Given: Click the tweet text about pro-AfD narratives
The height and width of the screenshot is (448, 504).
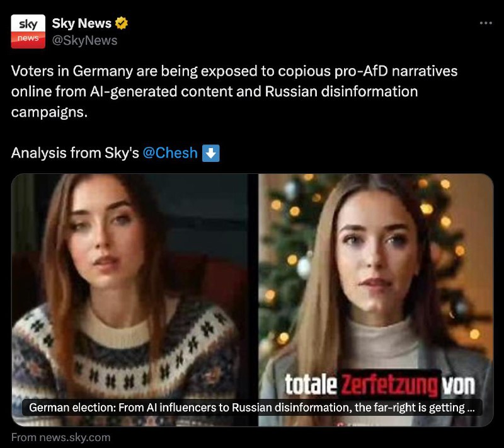Looking at the screenshot, I should point(234,91).
